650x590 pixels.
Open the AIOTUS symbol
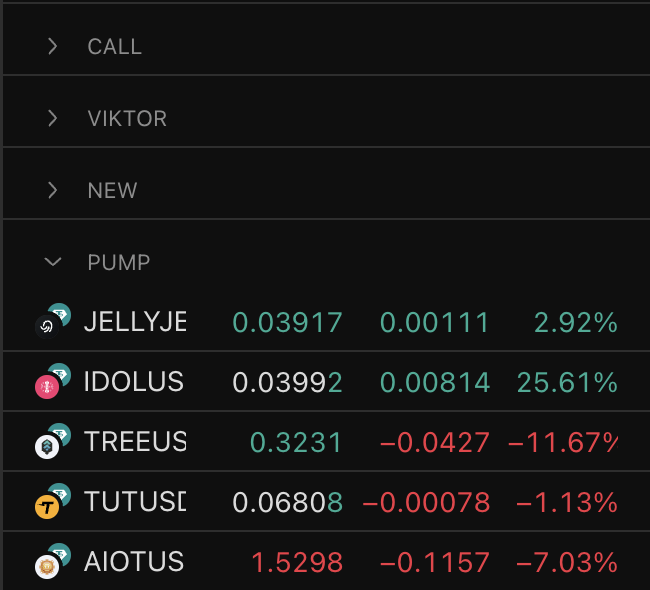[x=134, y=562]
